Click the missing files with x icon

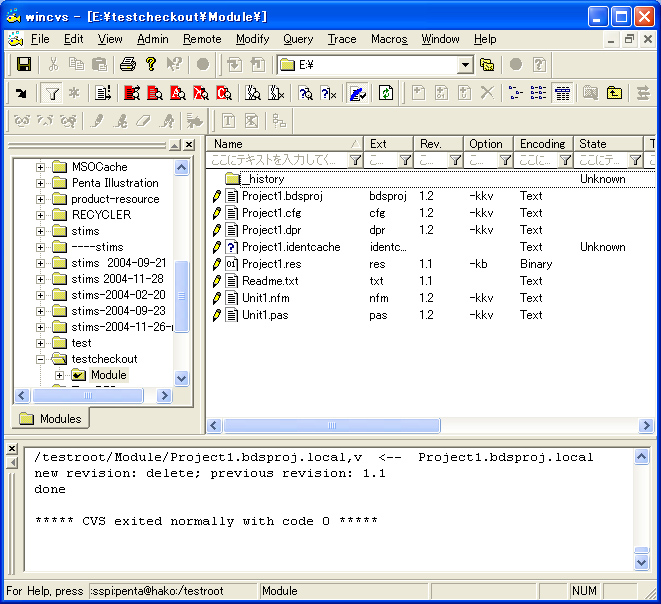pyautogui.click(x=276, y=93)
